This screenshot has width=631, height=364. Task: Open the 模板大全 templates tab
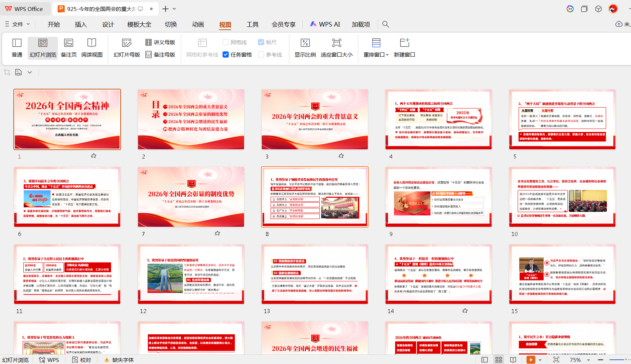(x=139, y=24)
